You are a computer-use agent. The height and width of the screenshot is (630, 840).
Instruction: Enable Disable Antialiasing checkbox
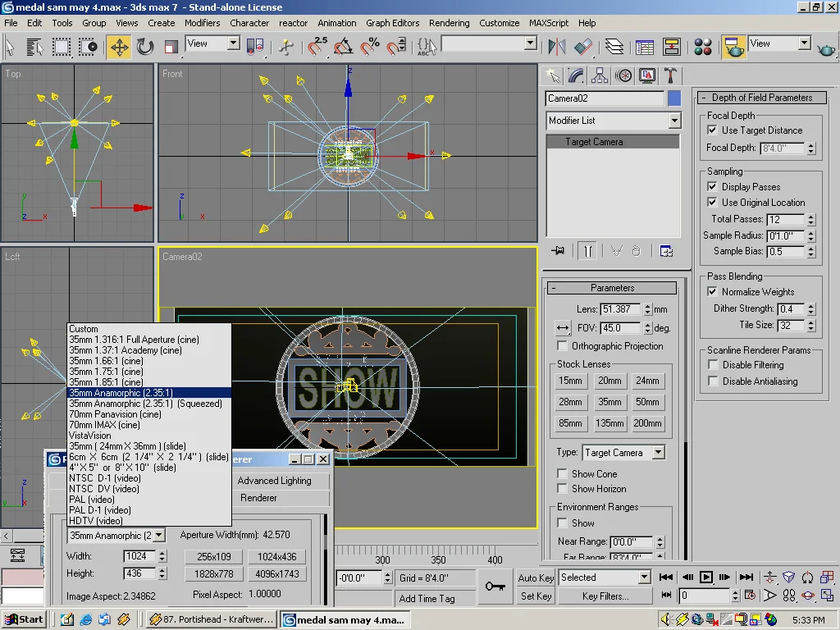click(x=713, y=381)
